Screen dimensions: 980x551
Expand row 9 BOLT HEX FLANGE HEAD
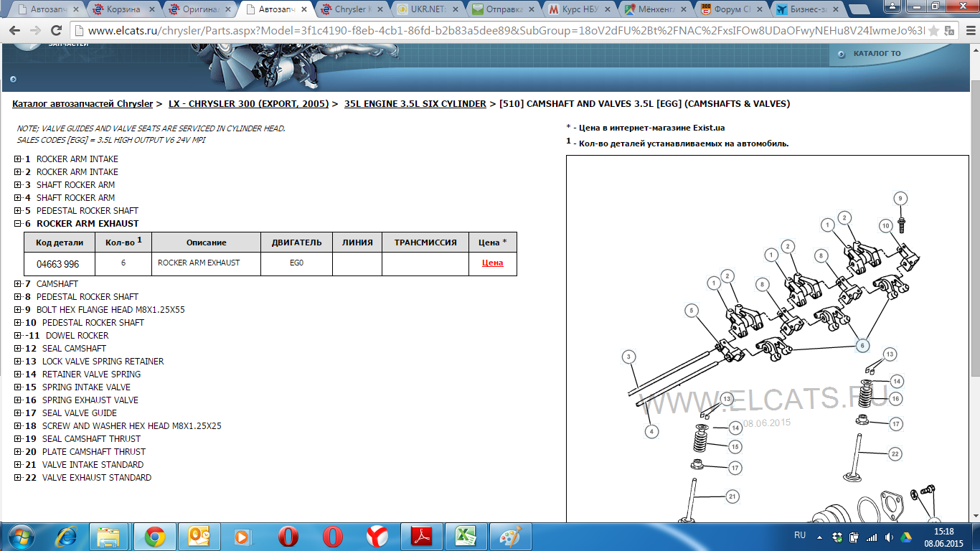[x=18, y=310]
